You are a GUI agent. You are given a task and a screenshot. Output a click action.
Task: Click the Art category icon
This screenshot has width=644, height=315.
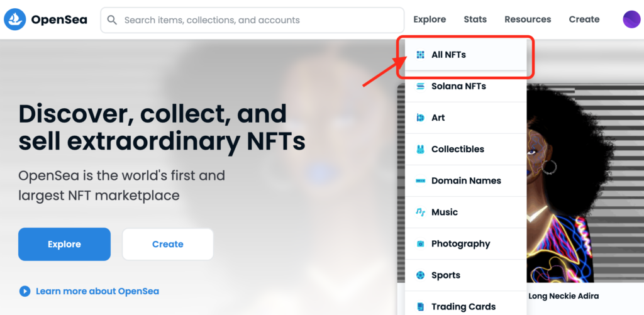pos(420,118)
